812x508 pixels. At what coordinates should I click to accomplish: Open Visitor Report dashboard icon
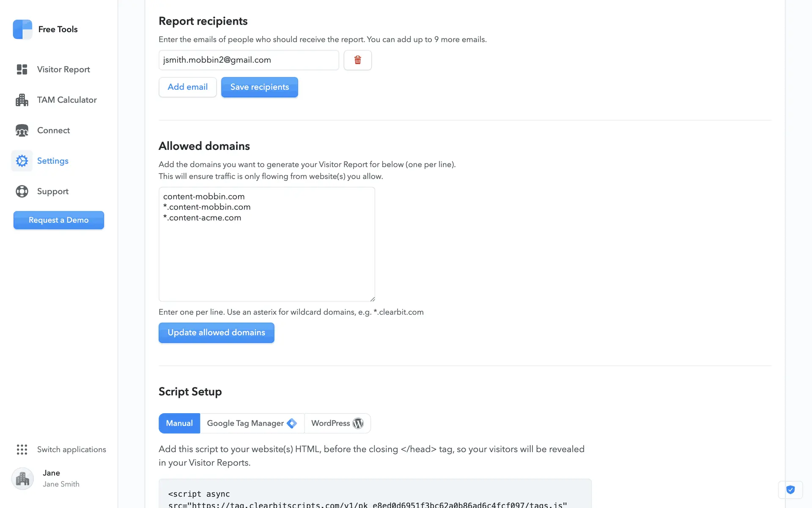(22, 69)
